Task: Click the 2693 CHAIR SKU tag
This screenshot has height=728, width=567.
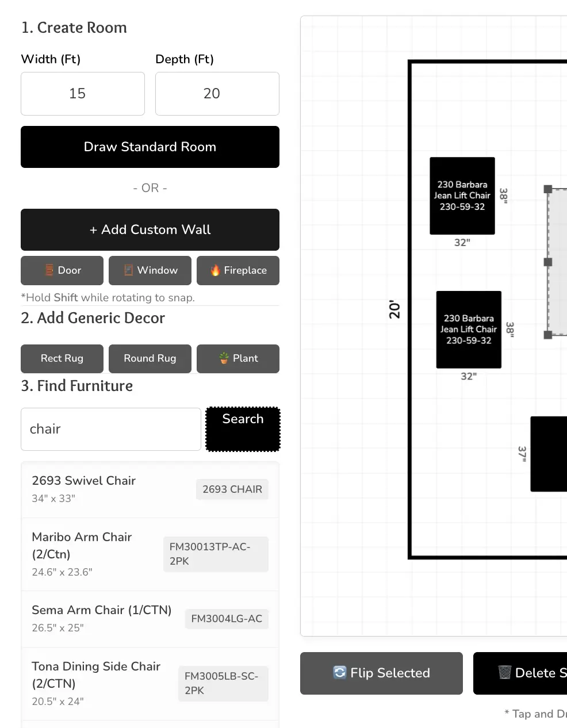Action: 232,489
